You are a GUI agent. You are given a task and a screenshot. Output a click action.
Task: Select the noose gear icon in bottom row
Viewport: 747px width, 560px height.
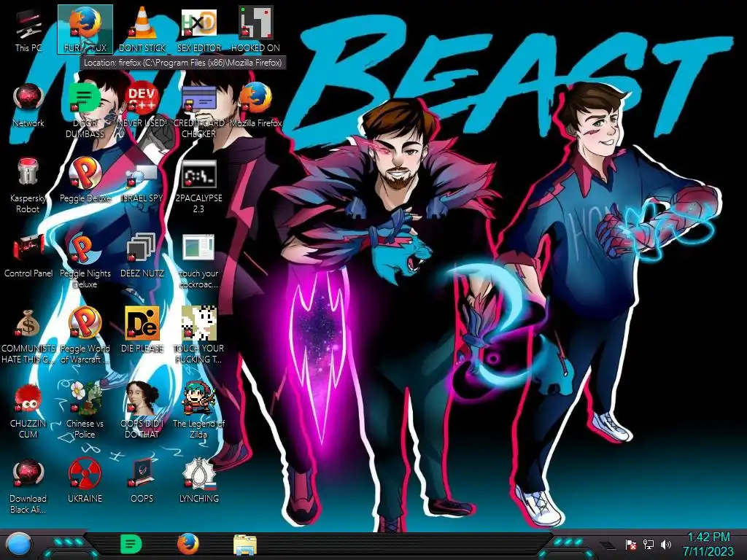[x=199, y=481]
